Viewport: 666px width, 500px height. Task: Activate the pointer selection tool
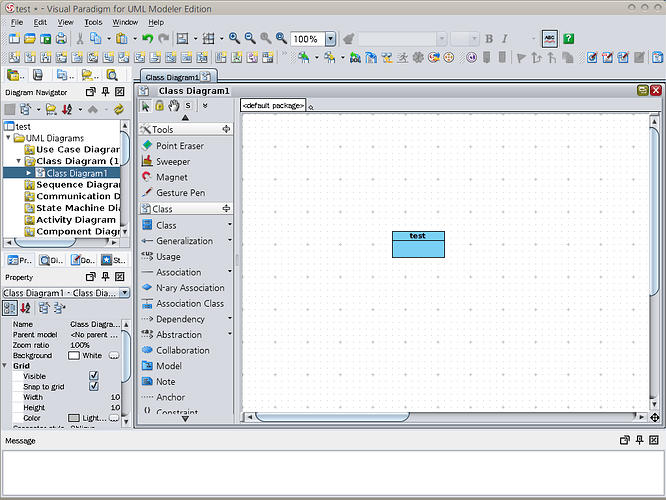click(x=145, y=106)
